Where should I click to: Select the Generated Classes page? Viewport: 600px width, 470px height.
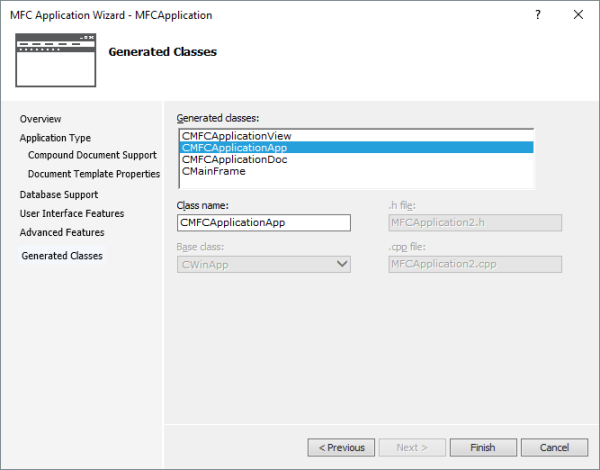pos(62,256)
